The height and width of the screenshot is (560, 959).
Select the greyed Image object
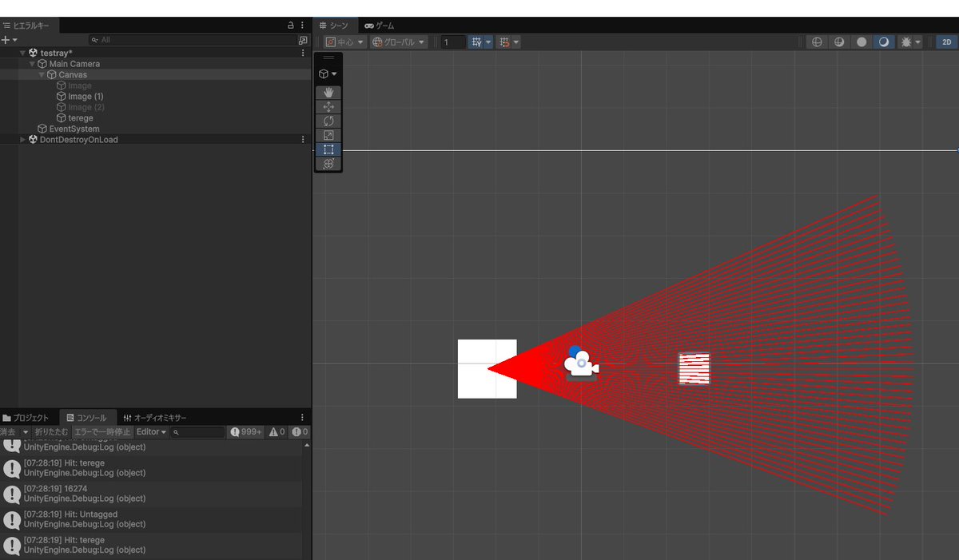pyautogui.click(x=79, y=85)
